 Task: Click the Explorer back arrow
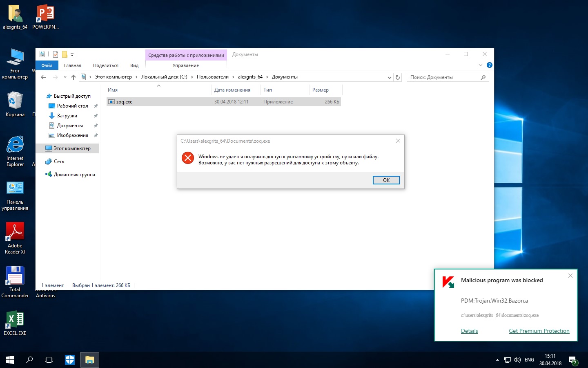click(43, 77)
